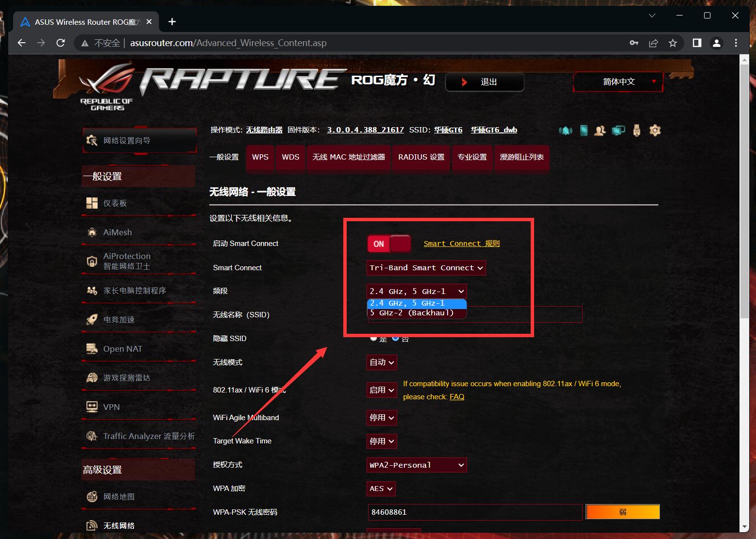The height and width of the screenshot is (539, 756).
Task: Click the not-secure warning icon
Action: pyautogui.click(x=85, y=43)
